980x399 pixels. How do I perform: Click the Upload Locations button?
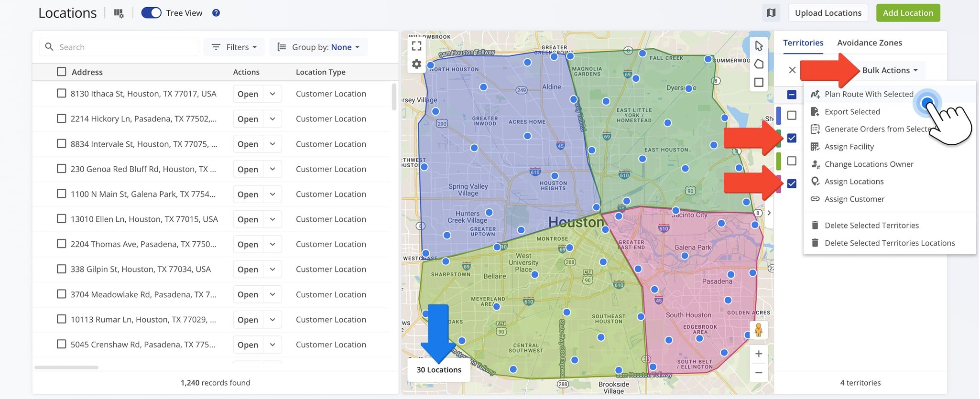pos(828,13)
